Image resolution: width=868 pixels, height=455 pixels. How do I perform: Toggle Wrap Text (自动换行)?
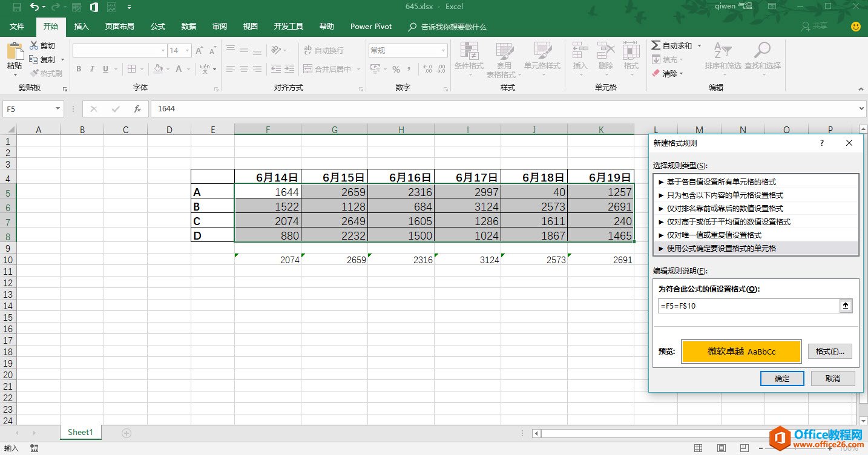coord(324,50)
